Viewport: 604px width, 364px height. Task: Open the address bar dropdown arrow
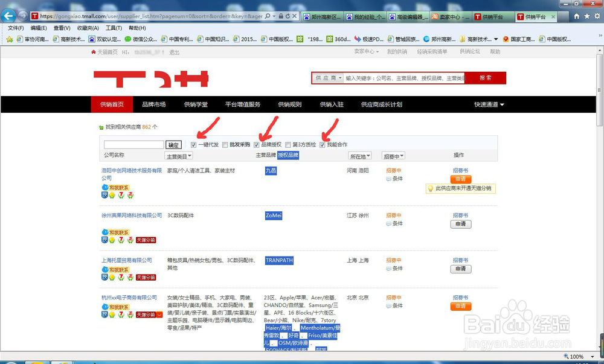(x=274, y=16)
